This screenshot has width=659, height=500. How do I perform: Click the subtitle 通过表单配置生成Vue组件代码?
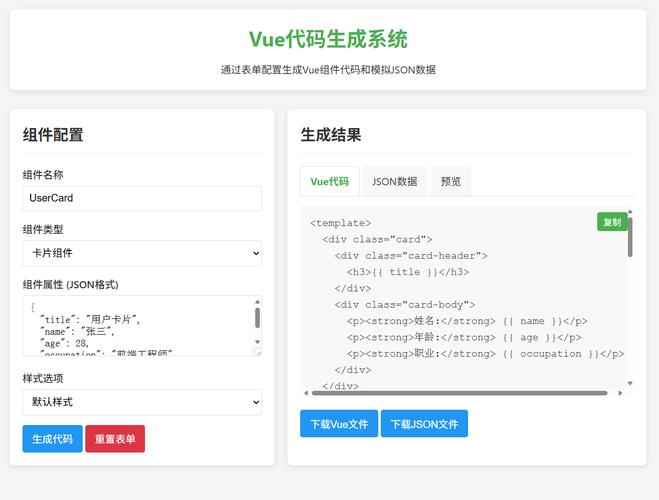pos(328,70)
